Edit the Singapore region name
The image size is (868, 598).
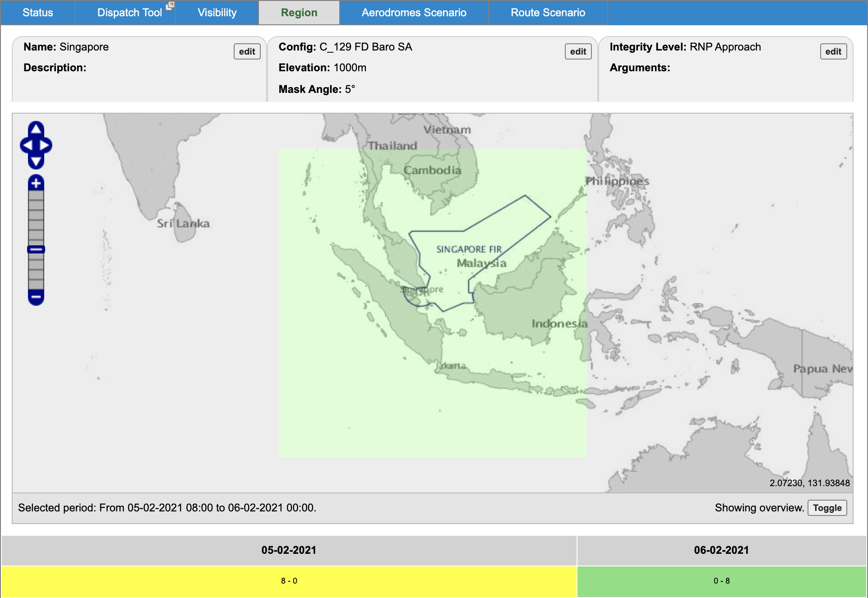[x=246, y=51]
